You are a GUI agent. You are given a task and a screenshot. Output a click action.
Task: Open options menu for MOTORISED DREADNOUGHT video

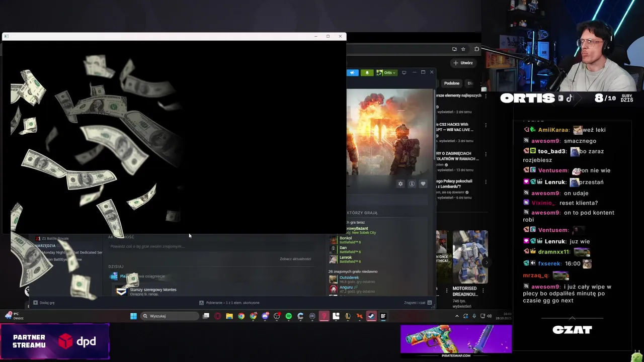point(484,290)
